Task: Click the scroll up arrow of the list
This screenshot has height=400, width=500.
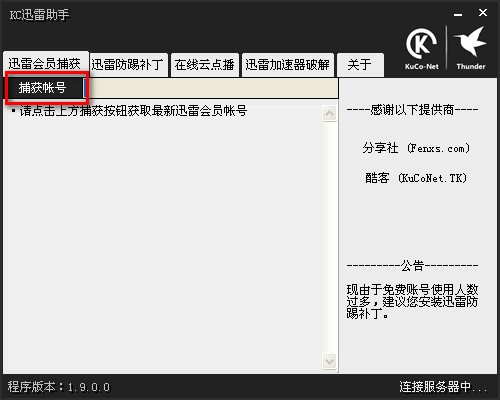Action: click(x=329, y=114)
